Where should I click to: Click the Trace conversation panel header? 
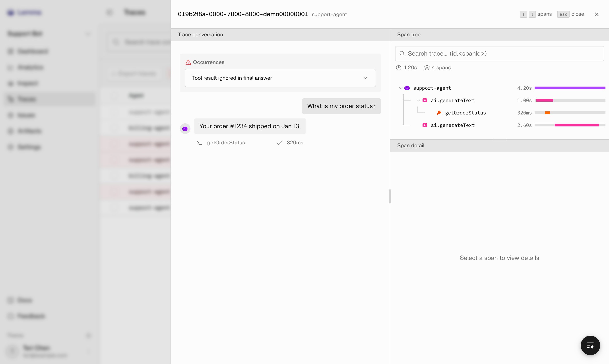280,35
